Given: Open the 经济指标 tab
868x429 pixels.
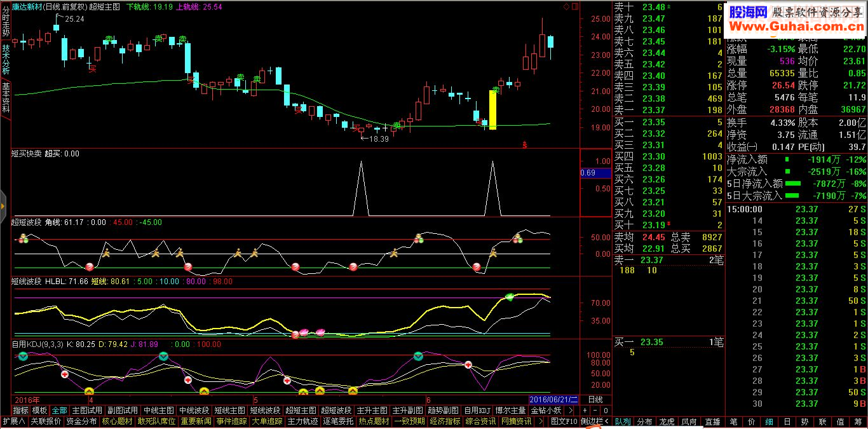Looking at the screenshot, I should [444, 421].
